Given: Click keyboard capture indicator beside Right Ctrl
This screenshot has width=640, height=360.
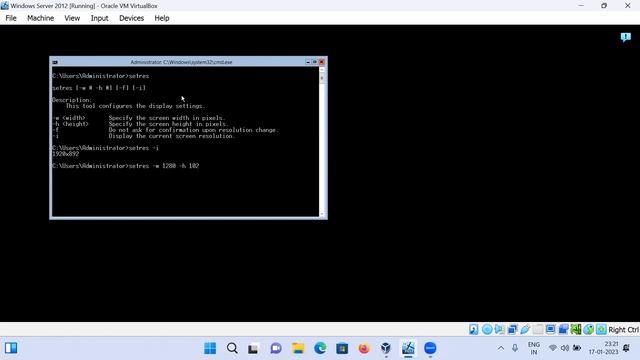Looking at the screenshot, I should 601,329.
